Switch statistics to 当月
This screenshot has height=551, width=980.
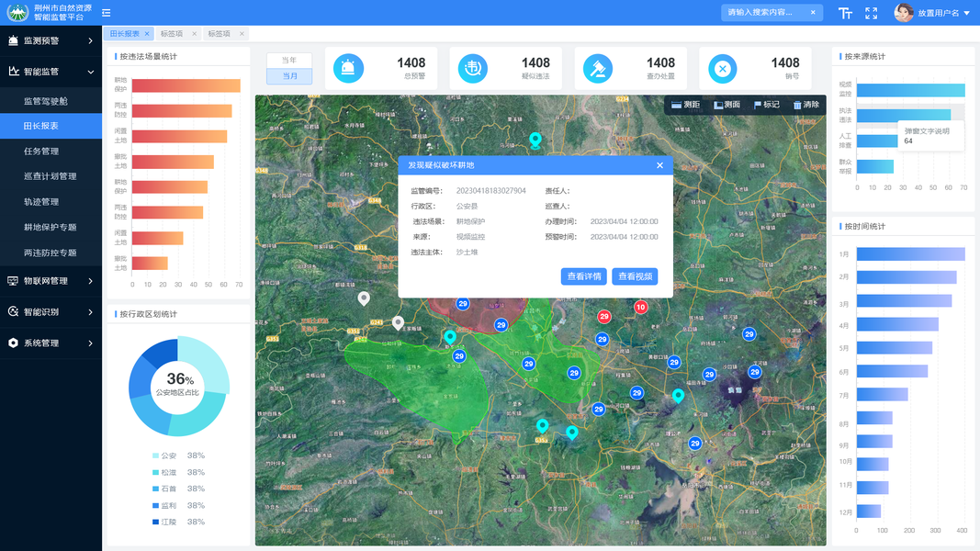tap(288, 76)
